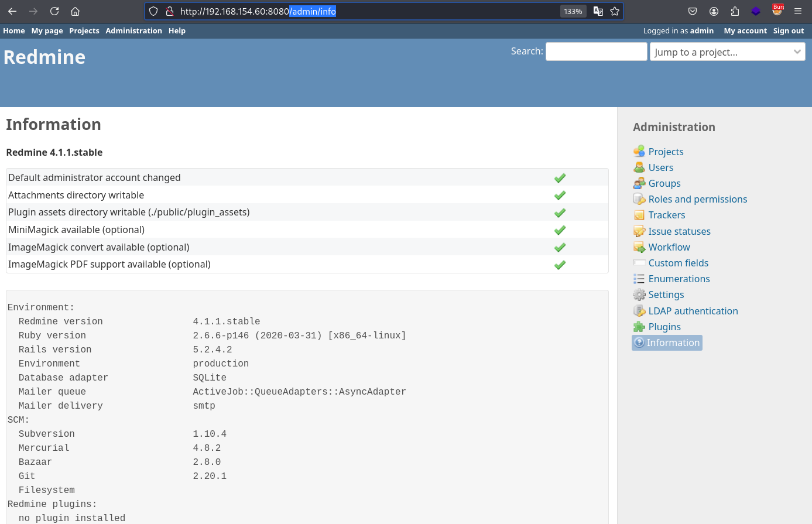
Task: Click the Issue statuses icon
Action: (639, 231)
